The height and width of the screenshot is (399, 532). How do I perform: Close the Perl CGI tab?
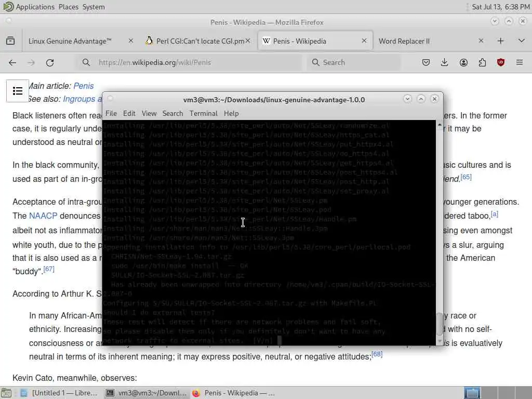pyautogui.click(x=248, y=41)
